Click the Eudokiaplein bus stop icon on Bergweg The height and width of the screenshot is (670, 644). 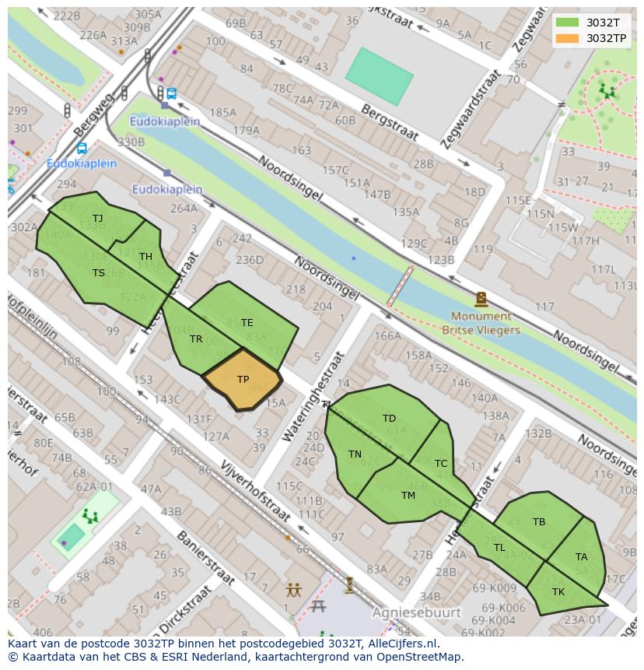coord(82,149)
